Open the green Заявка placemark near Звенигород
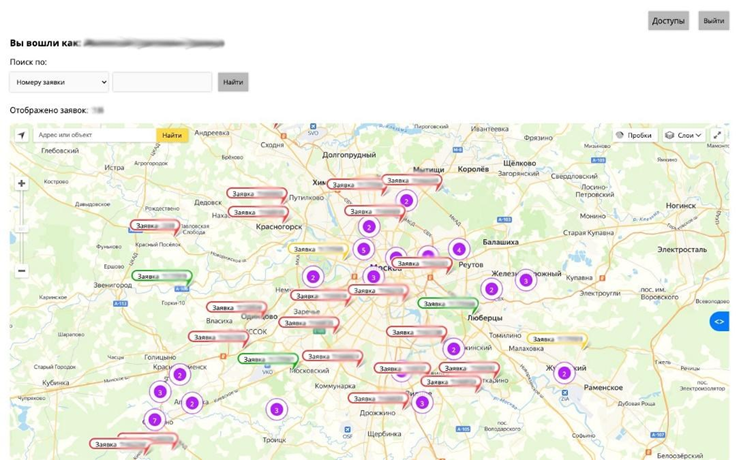The image size is (739, 460). [x=162, y=276]
